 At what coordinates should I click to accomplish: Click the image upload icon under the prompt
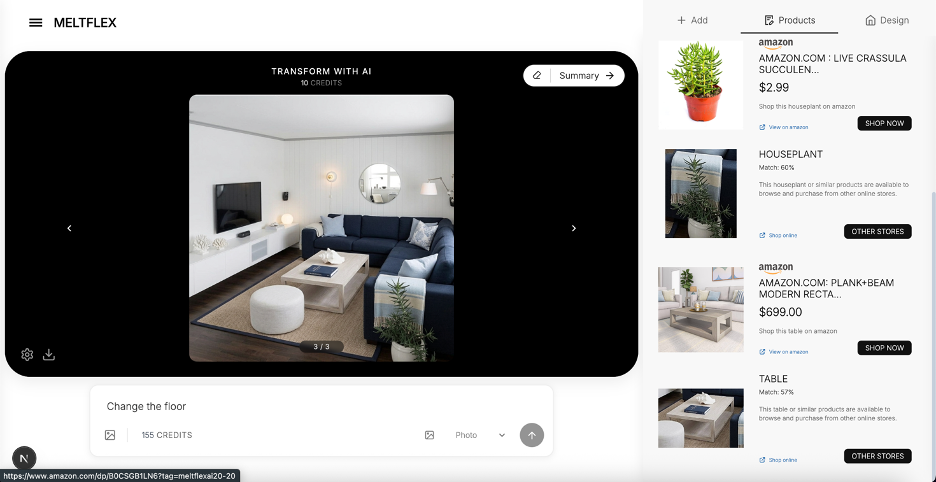(110, 435)
